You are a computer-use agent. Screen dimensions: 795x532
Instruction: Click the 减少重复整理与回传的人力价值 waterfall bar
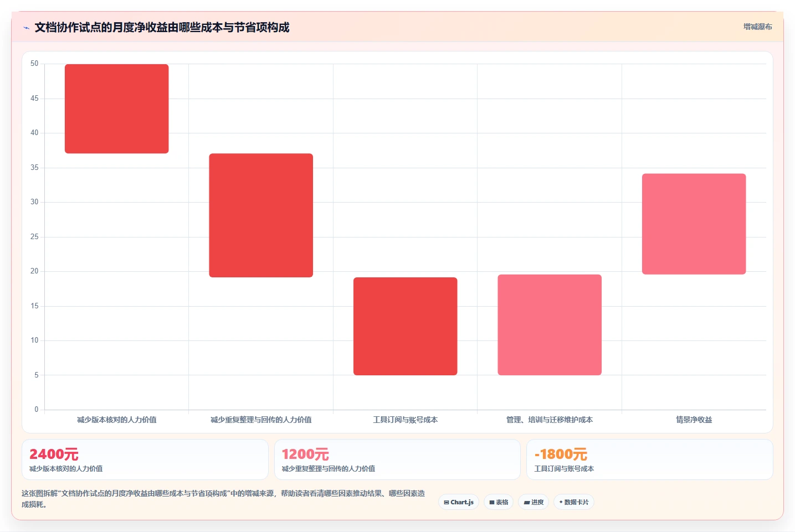tap(261, 215)
